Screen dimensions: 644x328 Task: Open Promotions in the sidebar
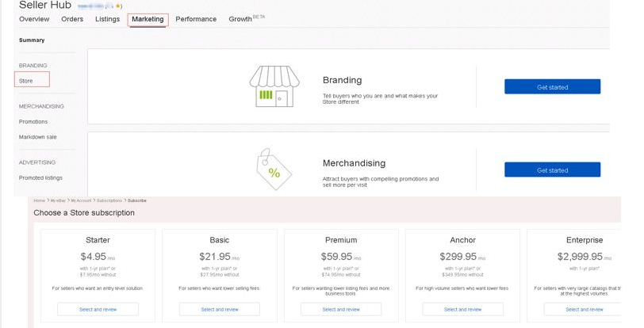point(33,122)
